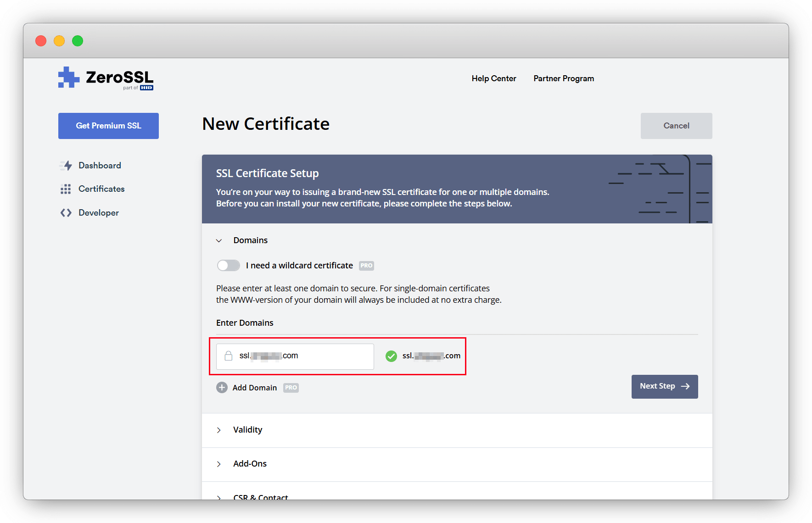Click the Get Premium SSL button
This screenshot has height=523, width=812.
[108, 126]
